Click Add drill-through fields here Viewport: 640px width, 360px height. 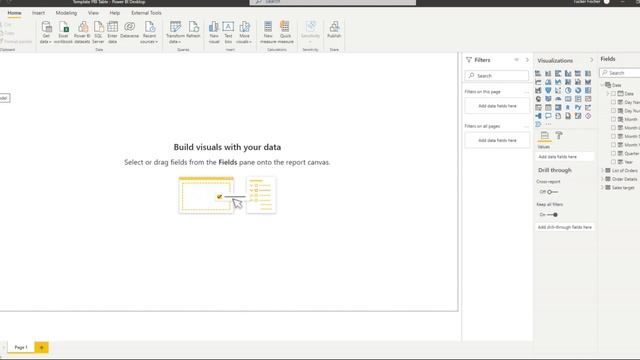coord(565,227)
